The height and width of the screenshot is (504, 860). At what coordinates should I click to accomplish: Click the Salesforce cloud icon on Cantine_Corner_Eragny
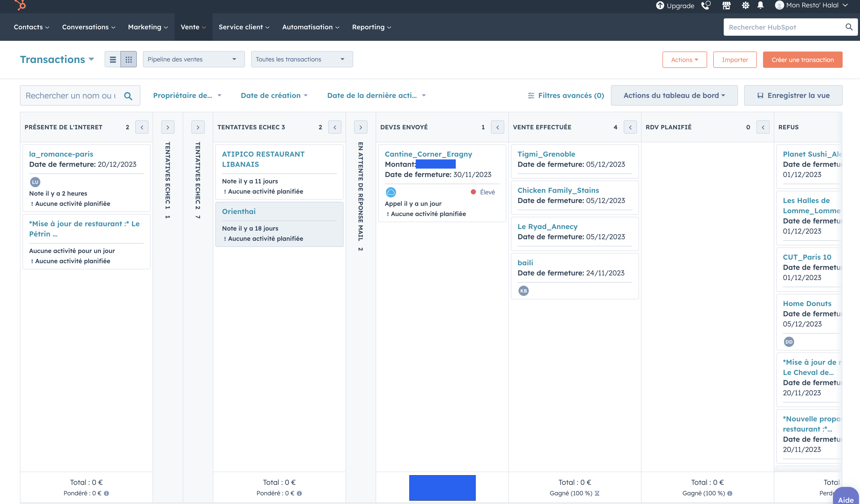pos(391,192)
